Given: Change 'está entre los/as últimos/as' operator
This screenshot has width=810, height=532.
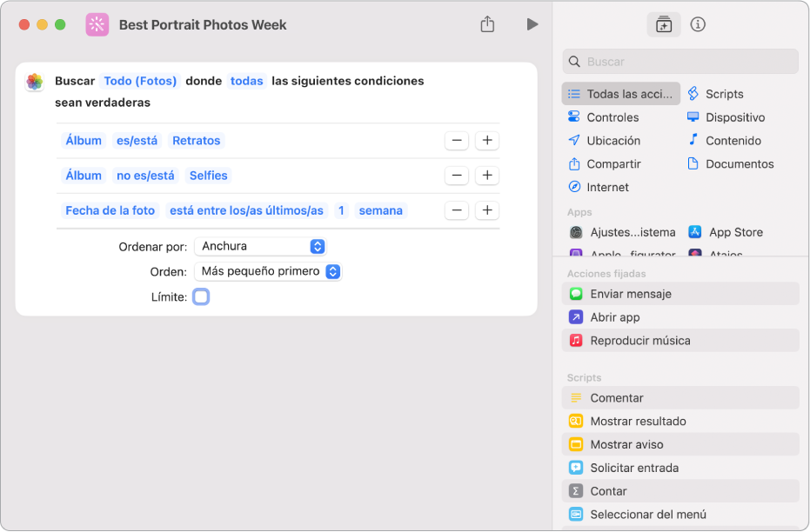Looking at the screenshot, I should pos(246,210).
